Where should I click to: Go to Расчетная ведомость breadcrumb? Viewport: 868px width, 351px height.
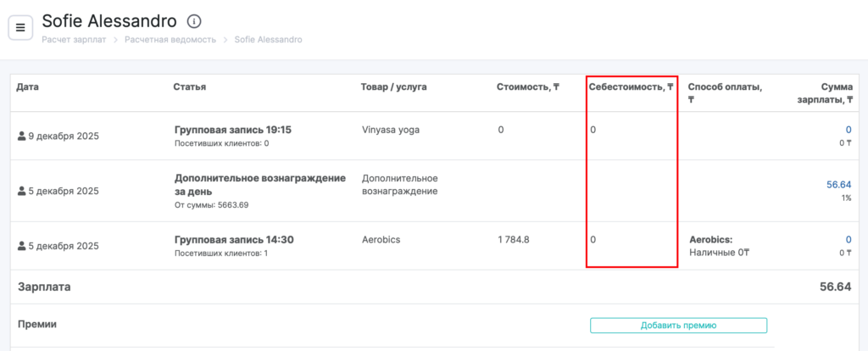170,40
